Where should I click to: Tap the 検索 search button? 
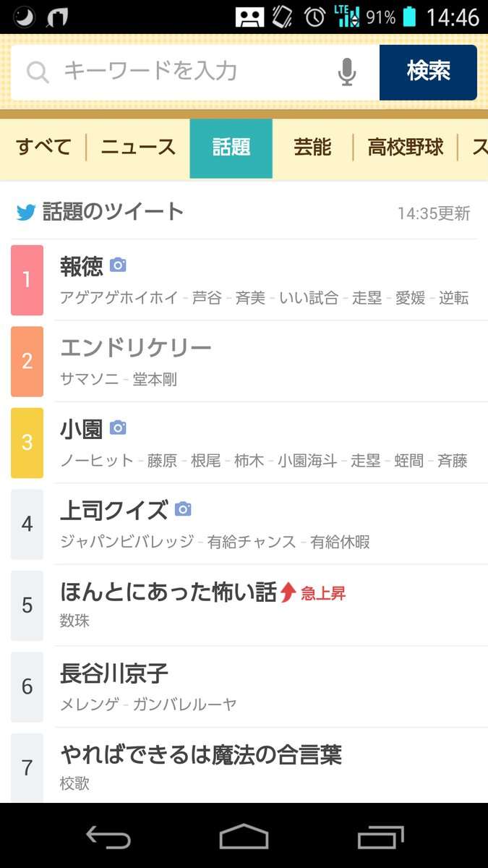click(x=428, y=72)
